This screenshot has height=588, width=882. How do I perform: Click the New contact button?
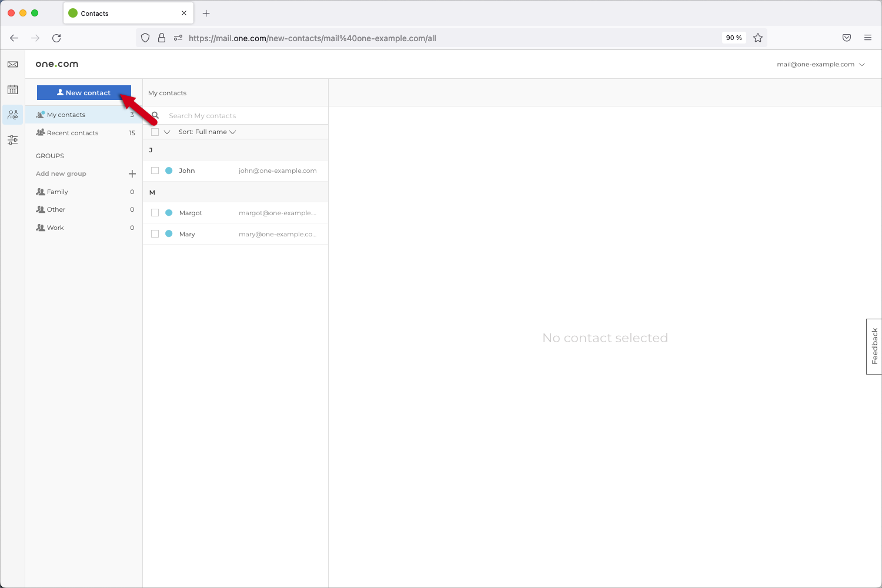tap(83, 93)
